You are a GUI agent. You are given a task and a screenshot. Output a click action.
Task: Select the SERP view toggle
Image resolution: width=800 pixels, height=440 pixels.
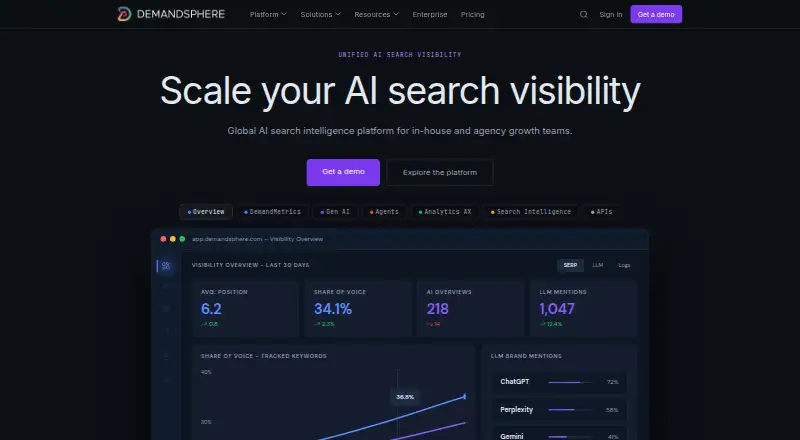coord(570,265)
